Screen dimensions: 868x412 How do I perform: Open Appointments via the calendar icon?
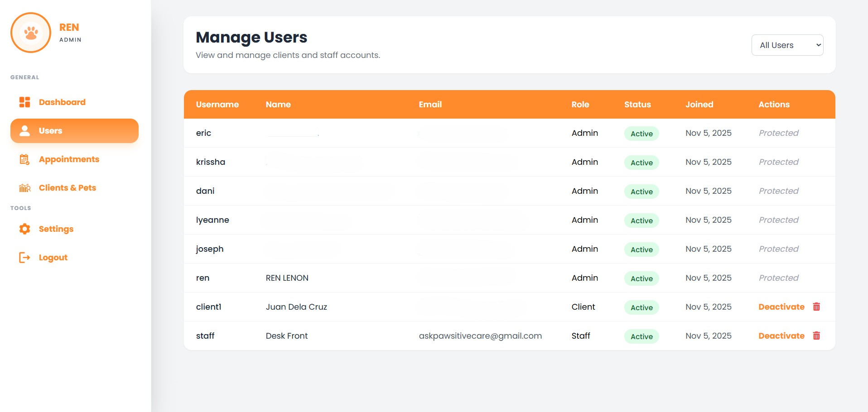coord(24,159)
